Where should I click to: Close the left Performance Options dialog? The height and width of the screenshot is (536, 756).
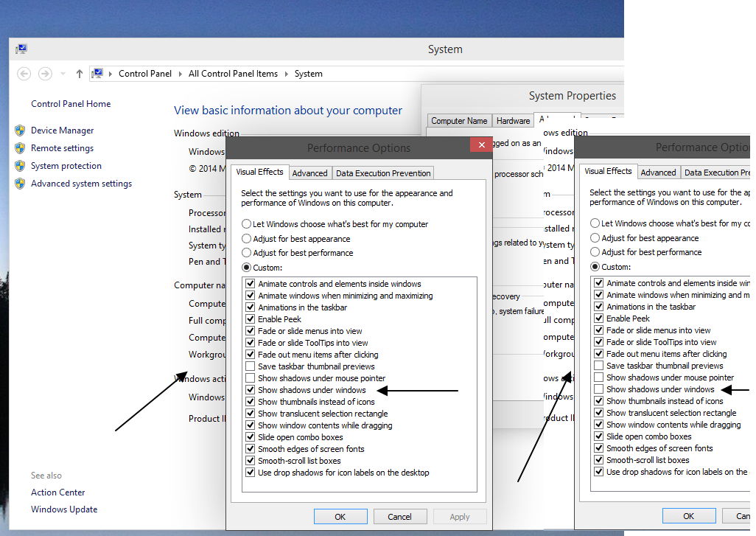[x=481, y=145]
